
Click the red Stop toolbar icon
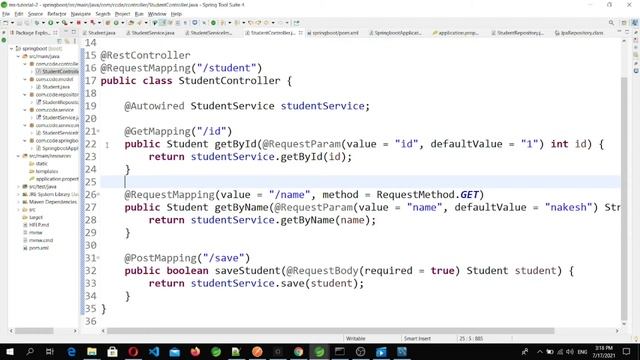point(78,23)
